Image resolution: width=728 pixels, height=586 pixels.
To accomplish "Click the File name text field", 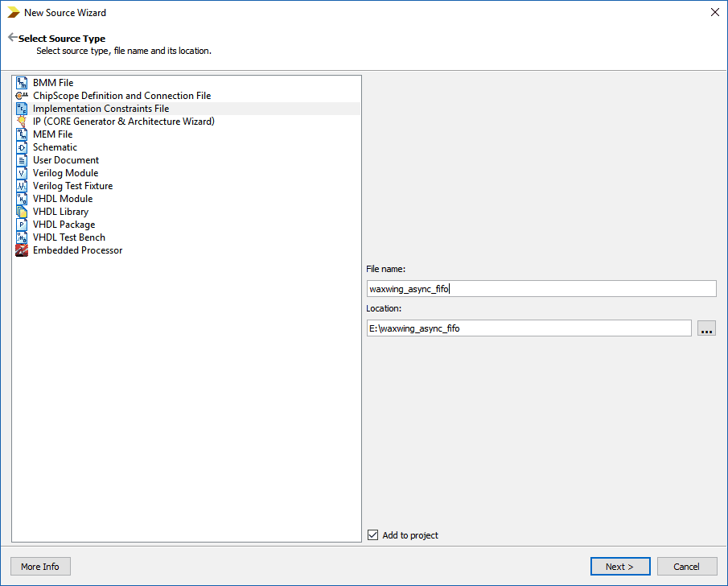I will [x=541, y=289].
